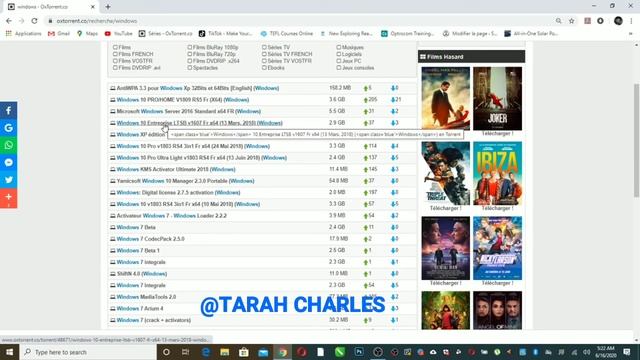Expand the bookmarks bar overflow chevron
The width and height of the screenshot is (640, 360).
pyautogui.click(x=631, y=33)
